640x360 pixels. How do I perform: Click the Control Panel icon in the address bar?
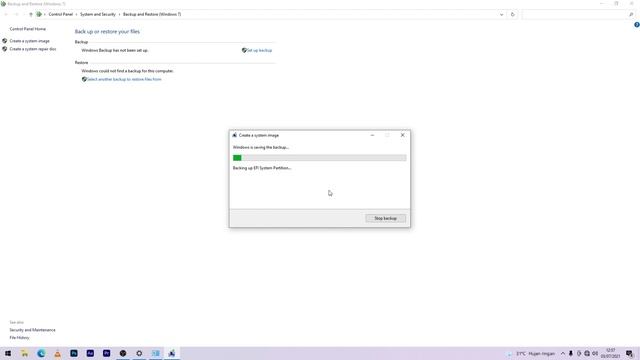[39, 14]
